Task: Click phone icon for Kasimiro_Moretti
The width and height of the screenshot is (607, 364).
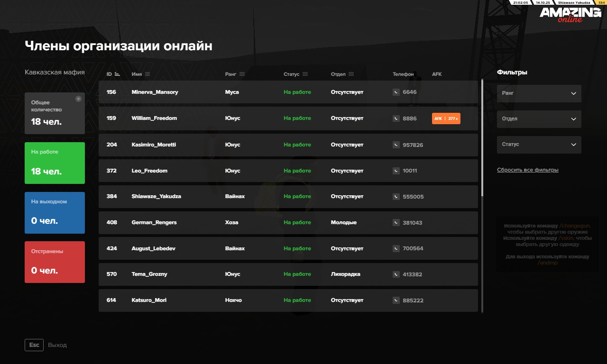Action: click(396, 145)
